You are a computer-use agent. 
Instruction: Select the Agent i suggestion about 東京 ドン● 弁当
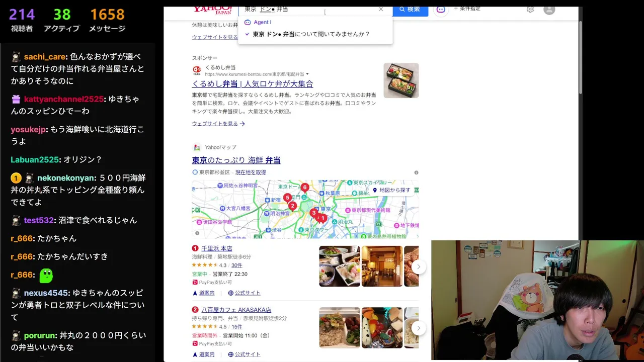tap(311, 34)
